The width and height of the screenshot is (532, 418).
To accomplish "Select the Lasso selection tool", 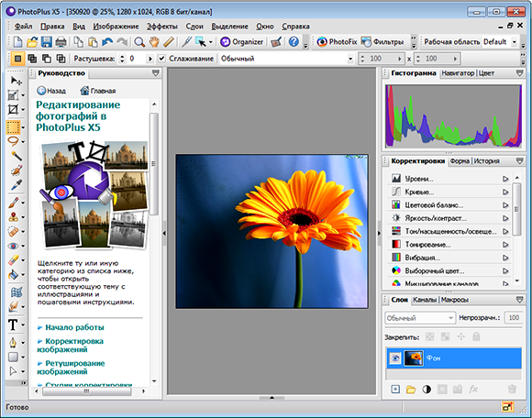I will [x=13, y=141].
